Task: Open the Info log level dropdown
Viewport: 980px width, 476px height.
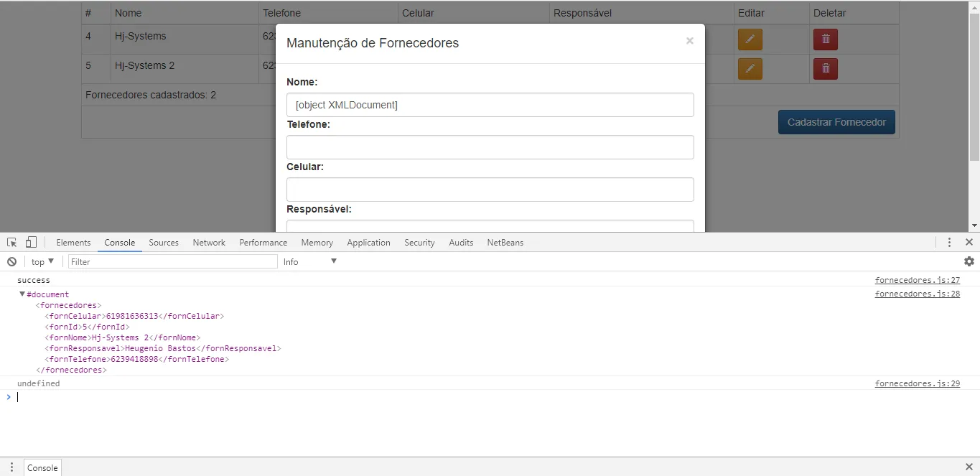Action: point(309,262)
